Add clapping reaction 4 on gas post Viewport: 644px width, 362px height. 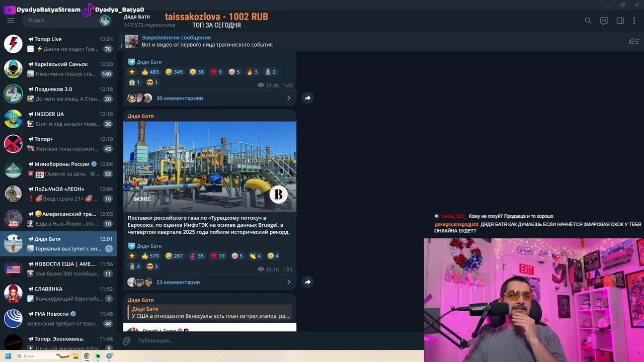(255, 256)
